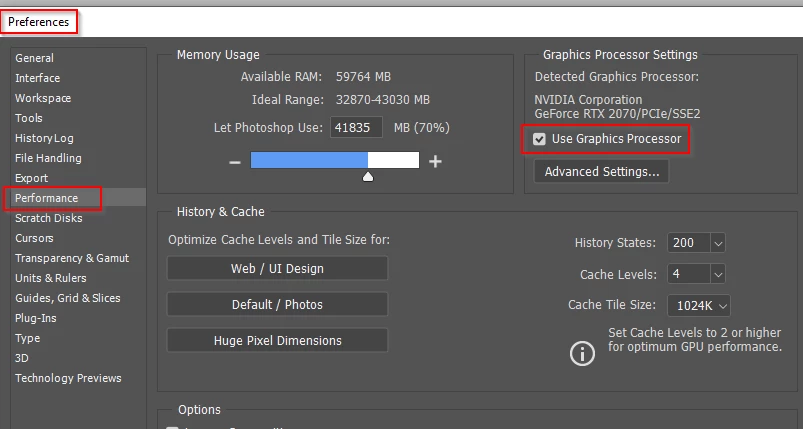
Task: Toggle the Use Graphics Processor checkbox
Action: pos(539,139)
